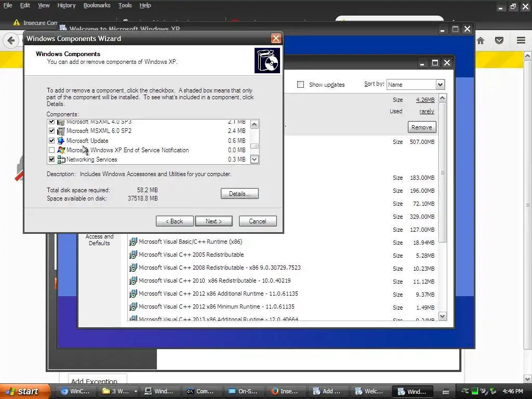Close the Windows Components Wizard dialog
The image size is (532, 399).
pyautogui.click(x=276, y=38)
